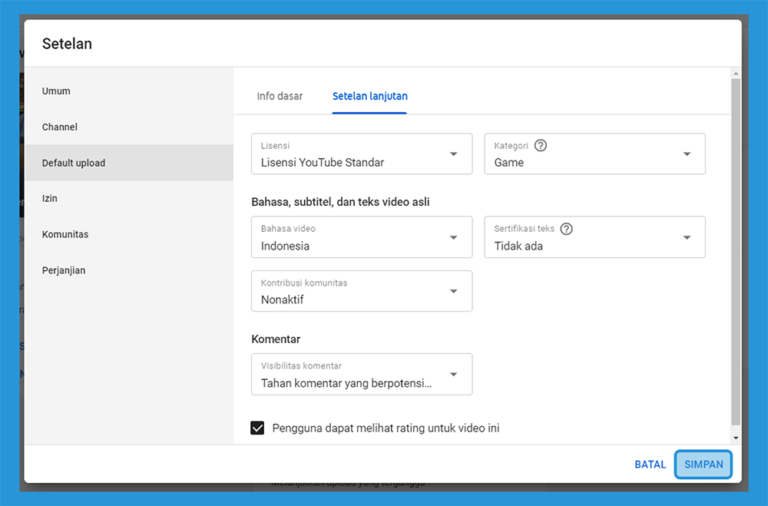Screen dimensions: 768x506
Task: Open the Komunitas settings section
Action: (129, 234)
